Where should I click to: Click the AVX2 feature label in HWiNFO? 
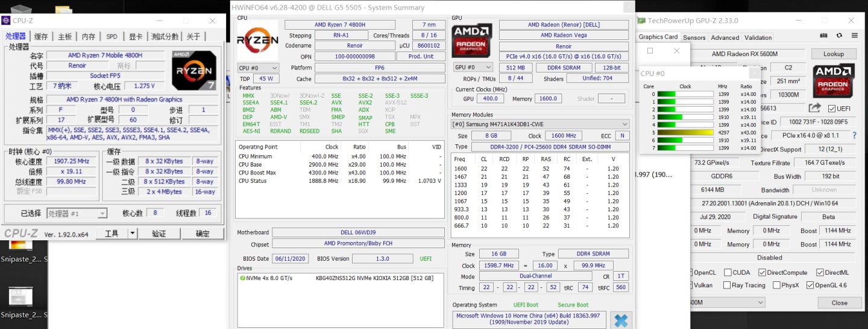coord(365,103)
